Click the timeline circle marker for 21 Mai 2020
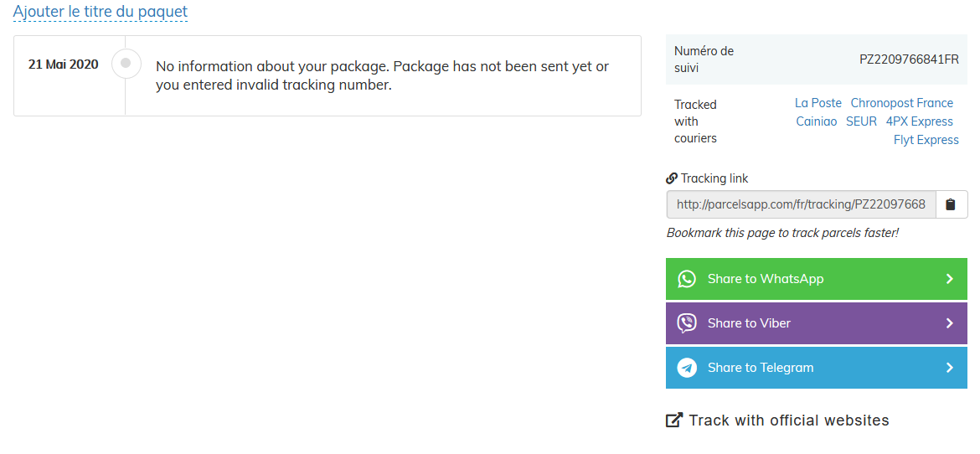Image resolution: width=980 pixels, height=454 pixels. click(126, 64)
